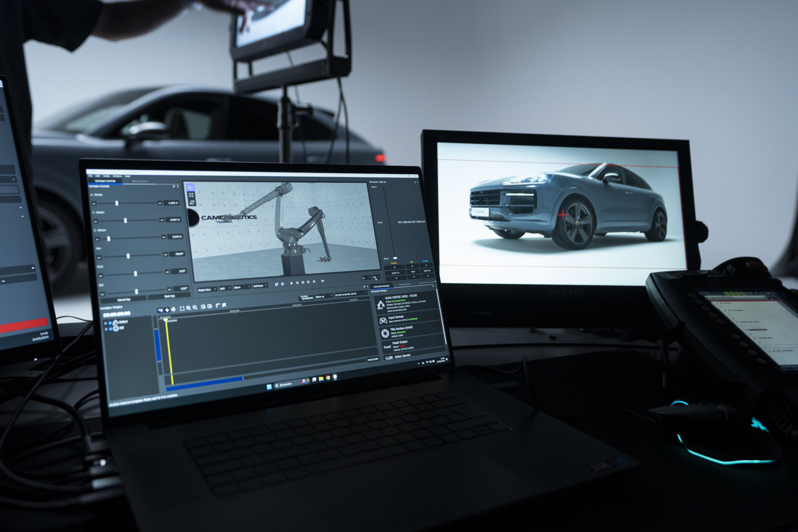Click the second loop icon before the playback controls
The image size is (798, 532).
click(282, 284)
